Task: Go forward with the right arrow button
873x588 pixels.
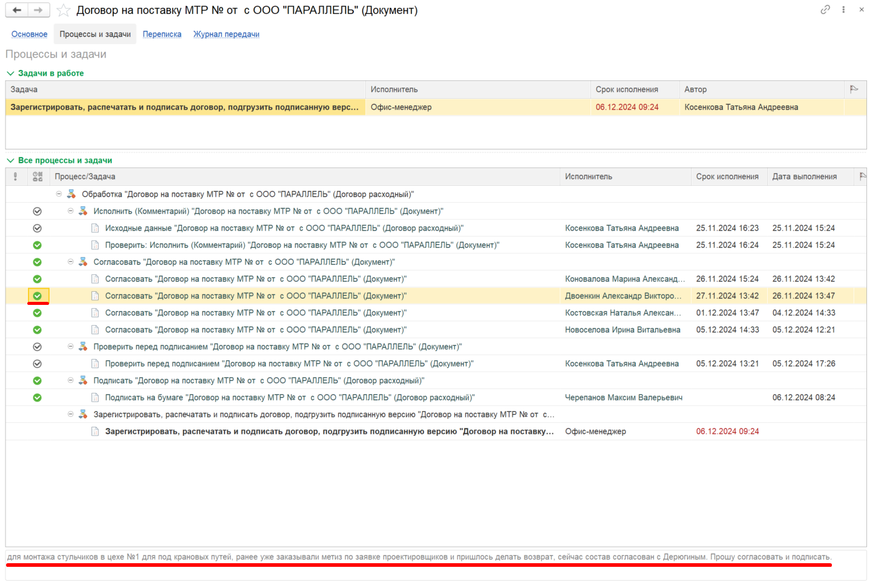Action: 38,10
